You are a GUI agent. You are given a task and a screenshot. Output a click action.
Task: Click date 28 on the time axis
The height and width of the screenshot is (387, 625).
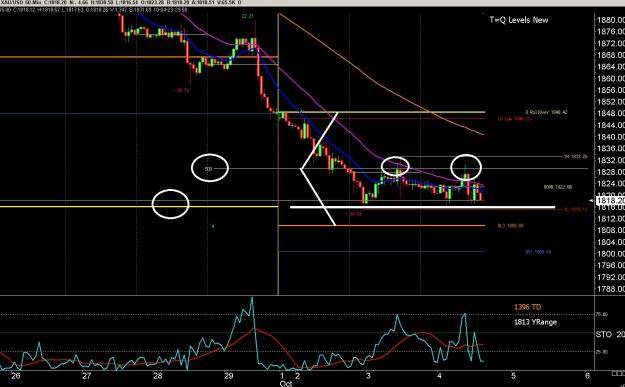(x=157, y=375)
